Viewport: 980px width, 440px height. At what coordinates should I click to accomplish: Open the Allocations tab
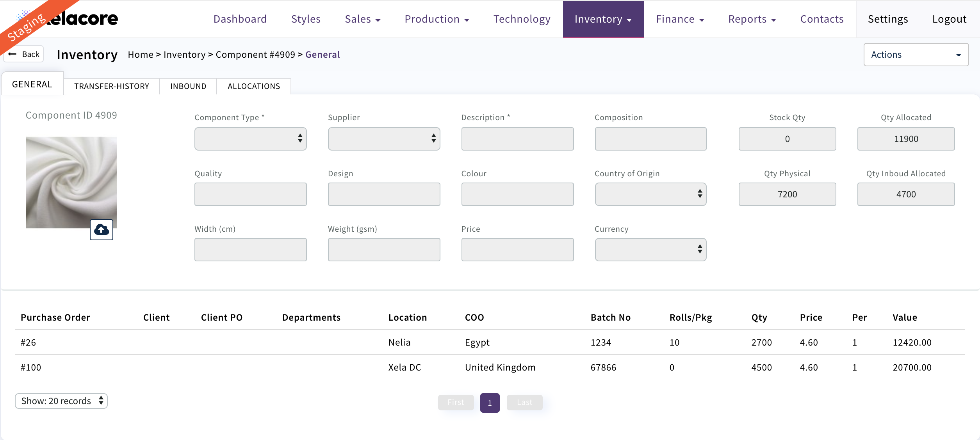click(254, 86)
